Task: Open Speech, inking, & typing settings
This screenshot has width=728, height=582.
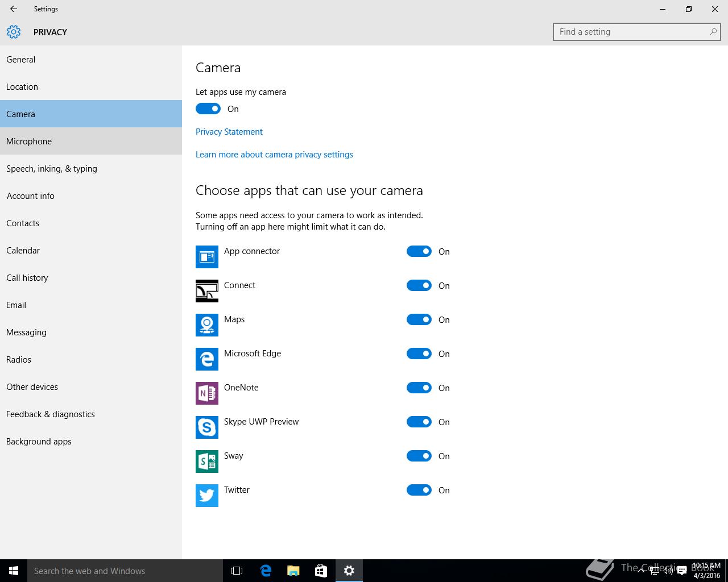Action: [x=91, y=168]
